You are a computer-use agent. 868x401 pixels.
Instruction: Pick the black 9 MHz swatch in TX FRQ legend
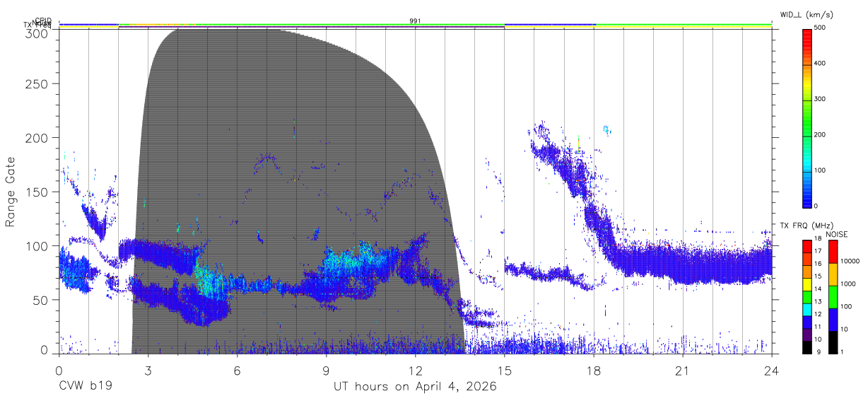[x=807, y=348]
